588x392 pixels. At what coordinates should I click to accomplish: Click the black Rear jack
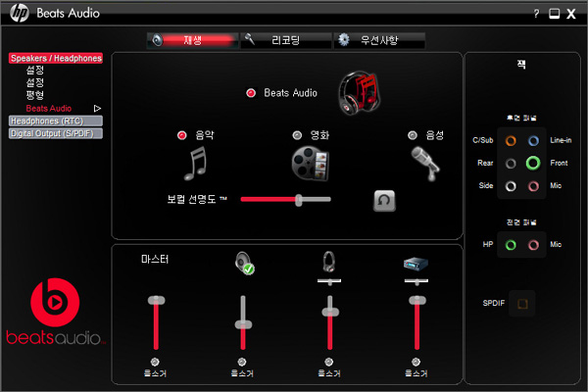click(511, 164)
